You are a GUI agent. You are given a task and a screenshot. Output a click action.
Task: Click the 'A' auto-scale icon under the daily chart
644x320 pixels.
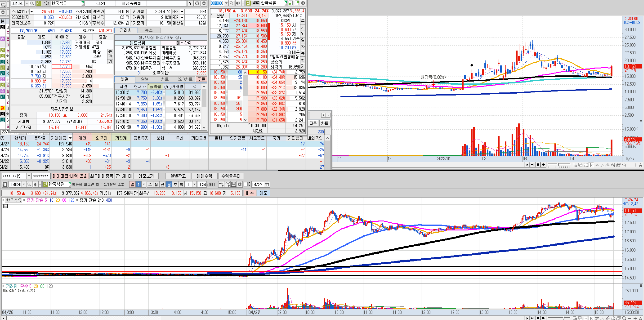(641, 165)
